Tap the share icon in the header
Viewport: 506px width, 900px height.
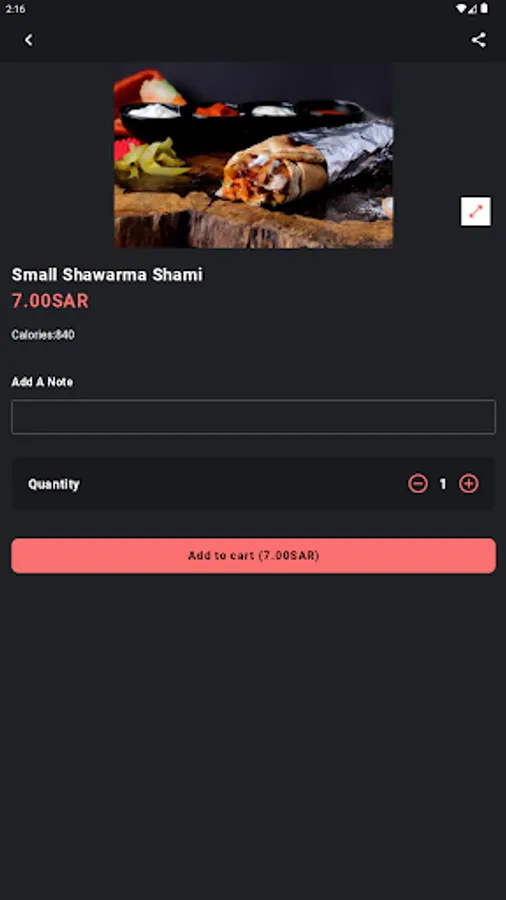(478, 40)
